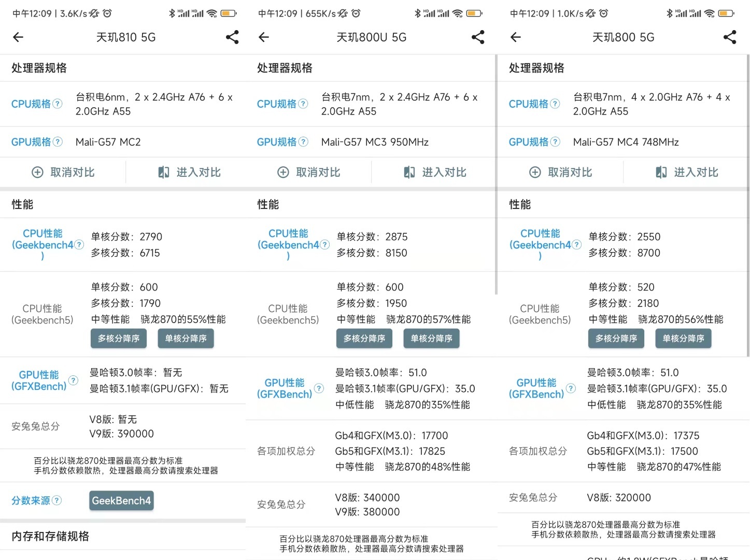This screenshot has height=560, width=750.
Task: Select the title 天玑810 5G
Action: point(126,37)
